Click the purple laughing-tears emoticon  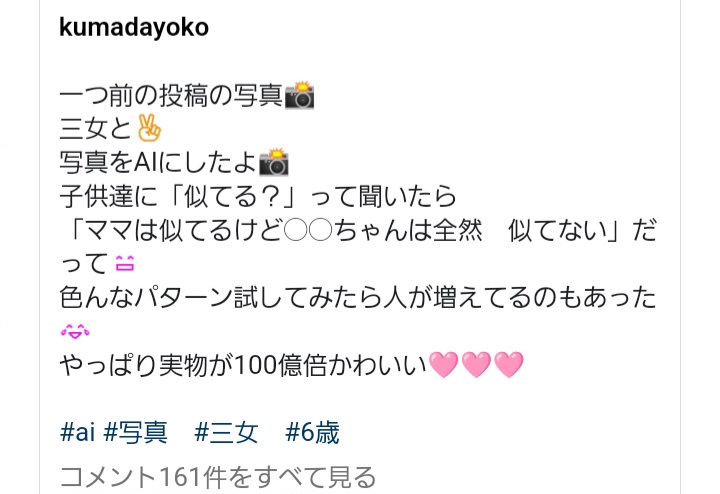click(x=75, y=331)
